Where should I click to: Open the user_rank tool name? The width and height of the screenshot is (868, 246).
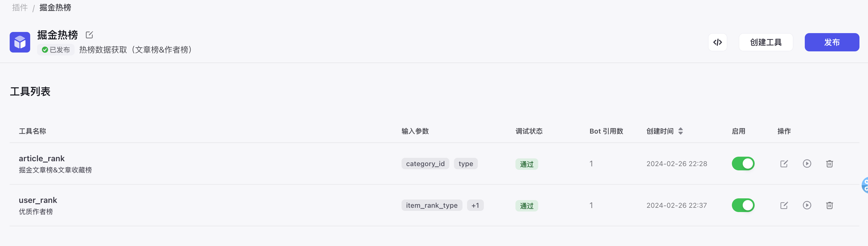(x=38, y=200)
